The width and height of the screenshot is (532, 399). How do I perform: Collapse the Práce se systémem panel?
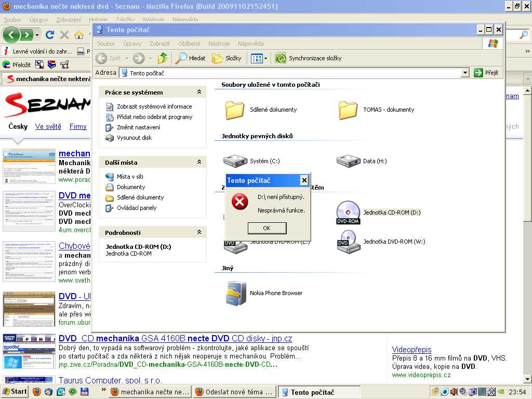[199, 92]
